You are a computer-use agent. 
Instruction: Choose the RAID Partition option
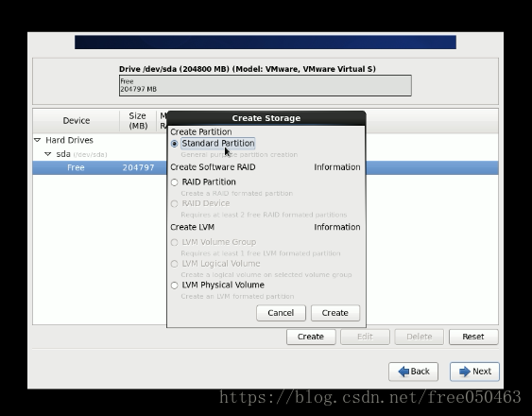tap(175, 182)
